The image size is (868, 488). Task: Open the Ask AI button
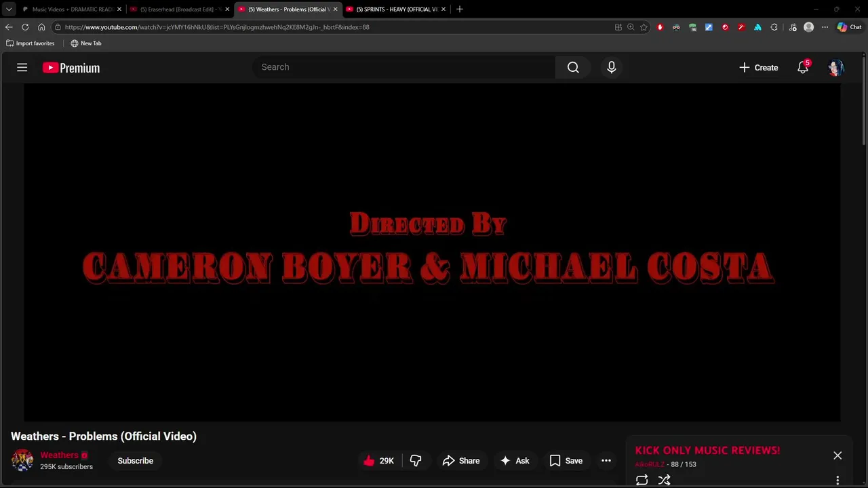[515, 461]
